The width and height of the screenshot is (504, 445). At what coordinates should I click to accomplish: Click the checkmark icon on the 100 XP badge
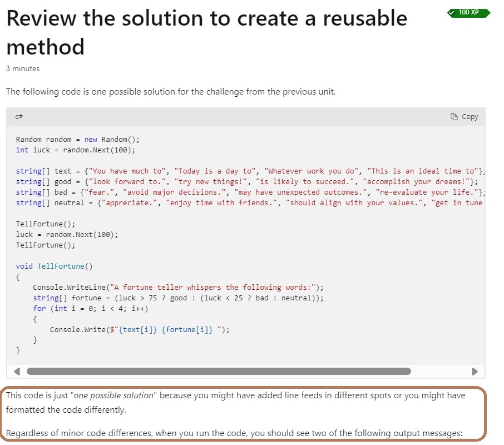click(x=452, y=13)
